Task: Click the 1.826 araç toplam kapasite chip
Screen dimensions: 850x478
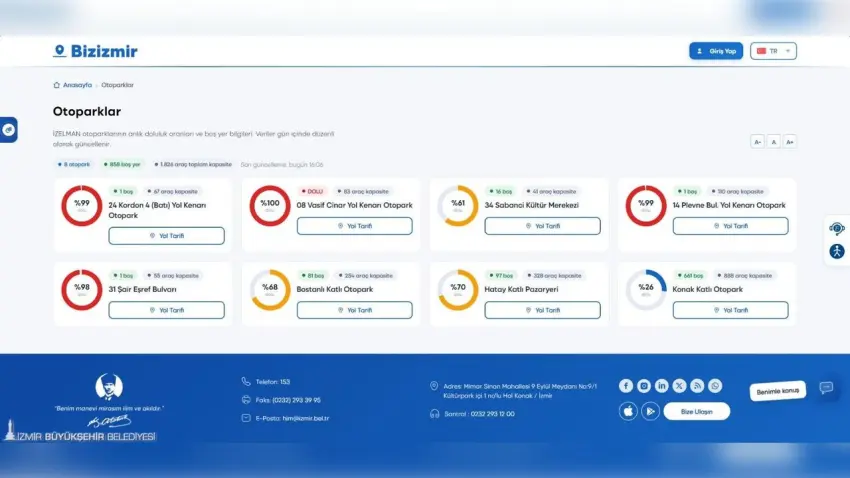Action: pos(193,164)
